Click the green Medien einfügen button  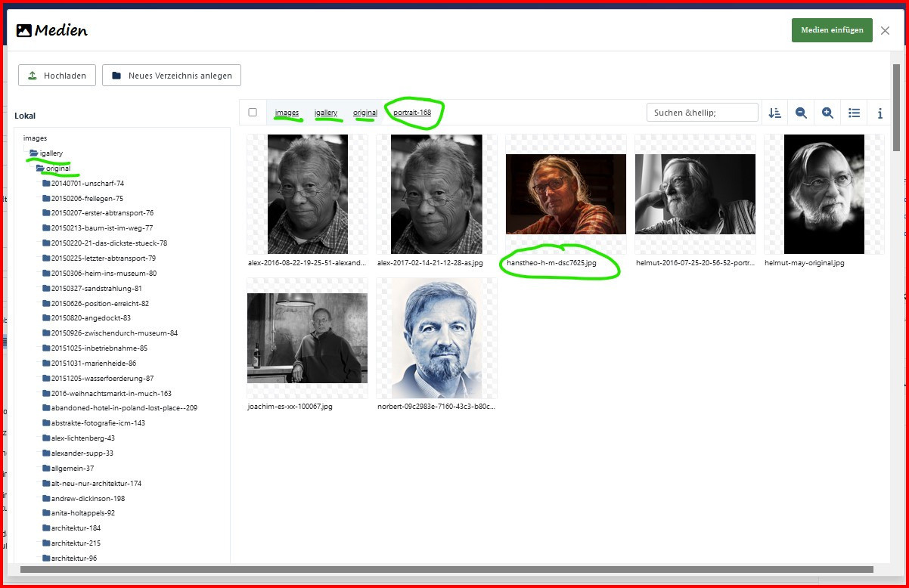pyautogui.click(x=832, y=30)
